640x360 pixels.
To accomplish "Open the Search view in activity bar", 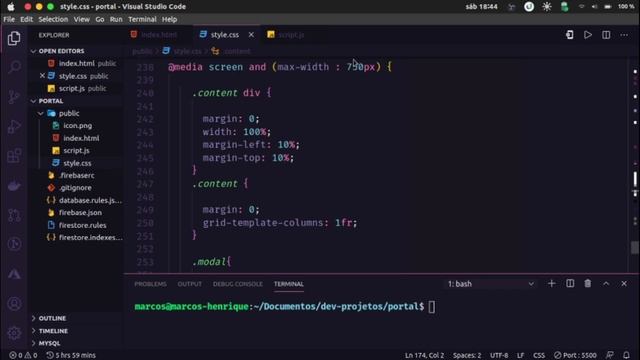I will pos(14,67).
